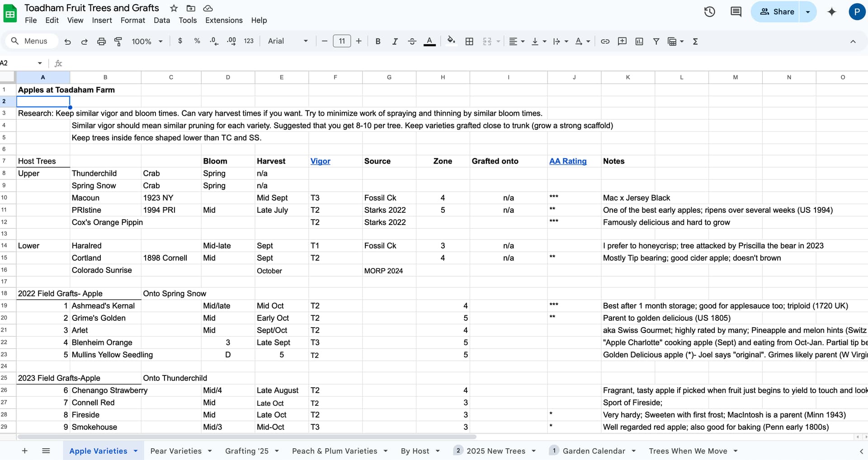Image resolution: width=868 pixels, height=460 pixels.
Task: Click the Print icon in toolbar
Action: [x=101, y=42]
